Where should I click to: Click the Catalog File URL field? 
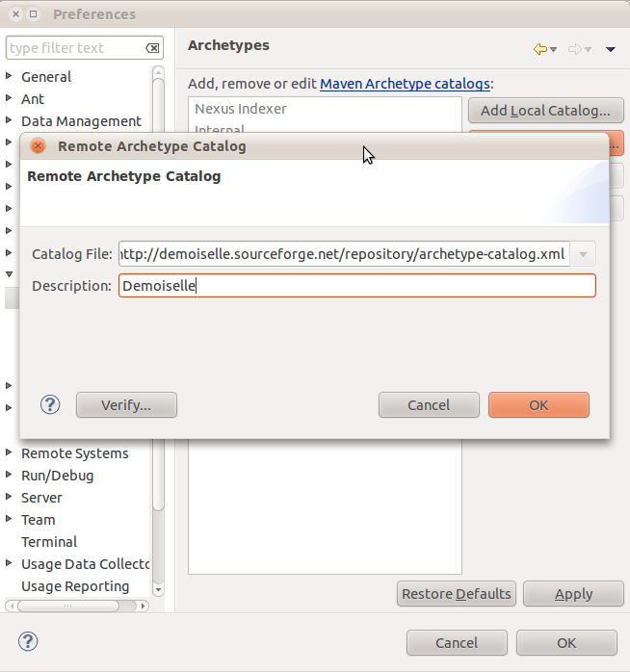(343, 254)
